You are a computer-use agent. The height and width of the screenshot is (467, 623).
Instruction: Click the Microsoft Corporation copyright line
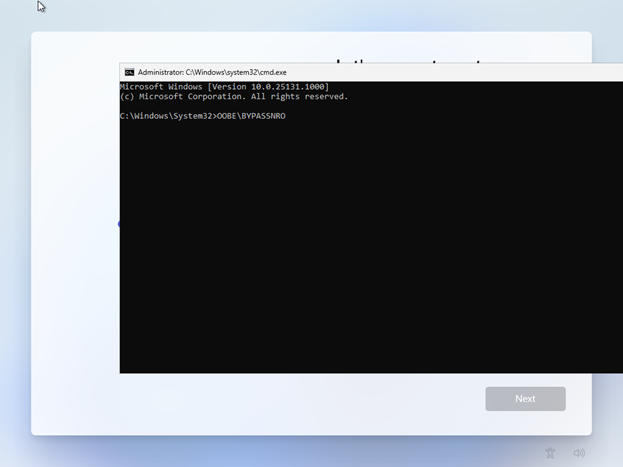[233, 97]
